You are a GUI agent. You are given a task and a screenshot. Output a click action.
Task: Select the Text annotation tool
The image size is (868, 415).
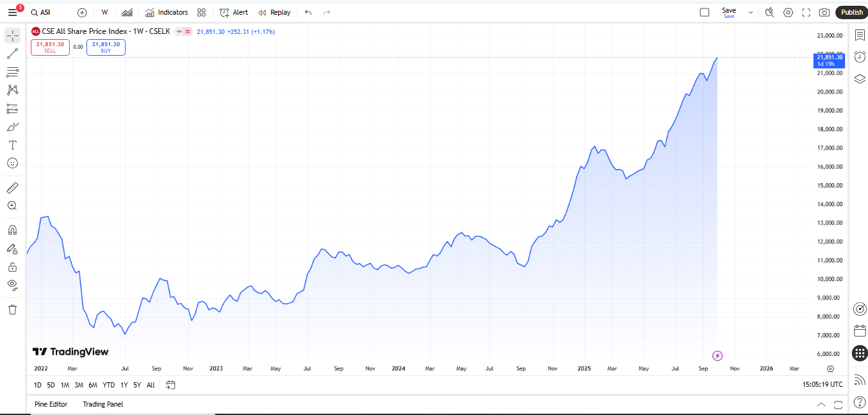pyautogui.click(x=12, y=145)
